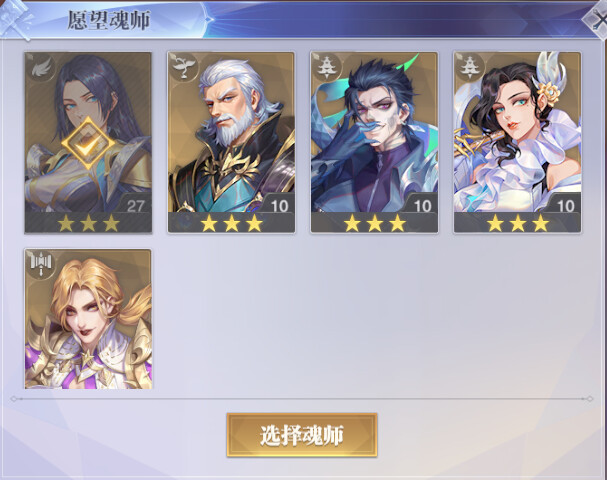
Task: Click the level 10 badge on bearded elder
Action: click(279, 206)
